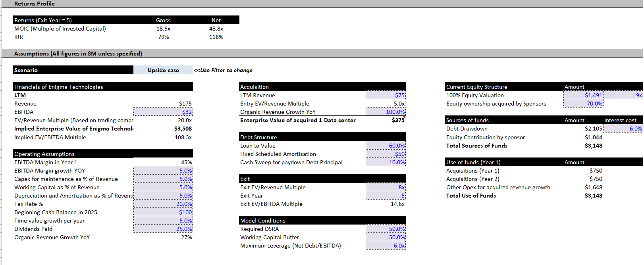644x265 pixels.
Task: Select Acquisitions (Year 1) $750 value
Action: (596, 171)
